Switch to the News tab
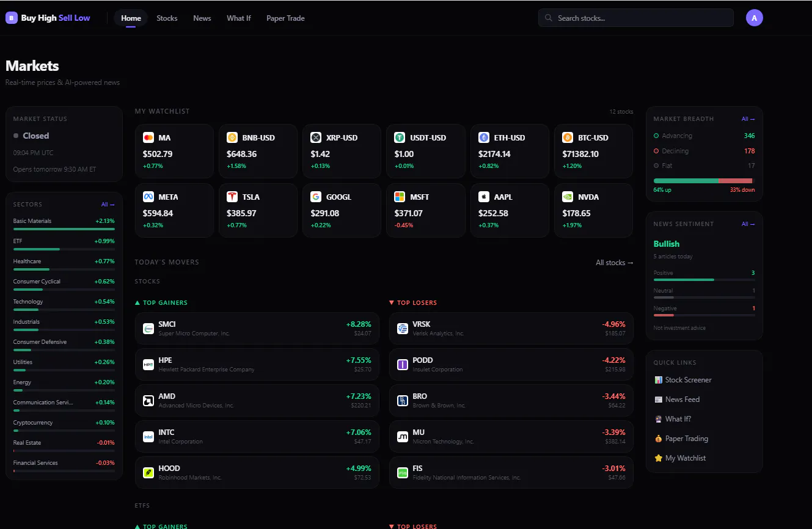The height and width of the screenshot is (529, 812). click(202, 18)
